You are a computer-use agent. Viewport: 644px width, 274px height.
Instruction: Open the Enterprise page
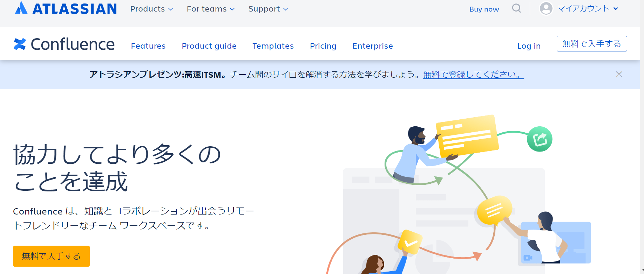373,46
